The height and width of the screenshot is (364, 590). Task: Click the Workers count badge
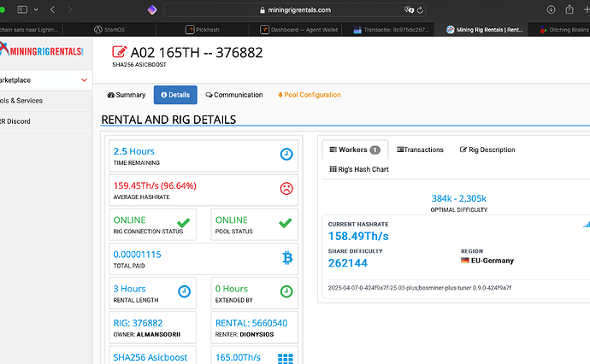point(375,150)
